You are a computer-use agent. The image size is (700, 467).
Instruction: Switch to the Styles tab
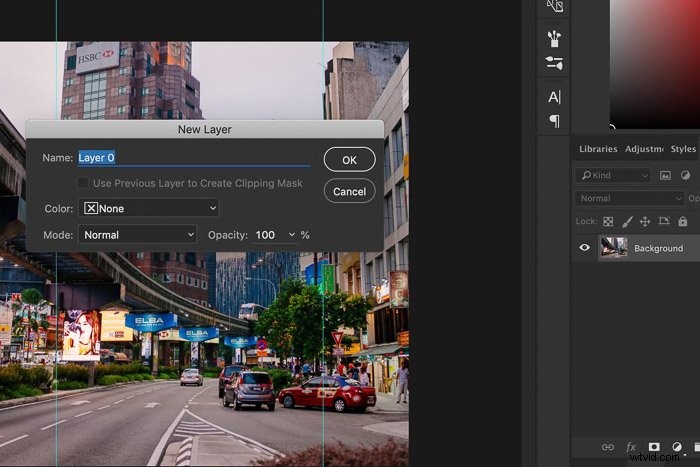[x=683, y=149]
